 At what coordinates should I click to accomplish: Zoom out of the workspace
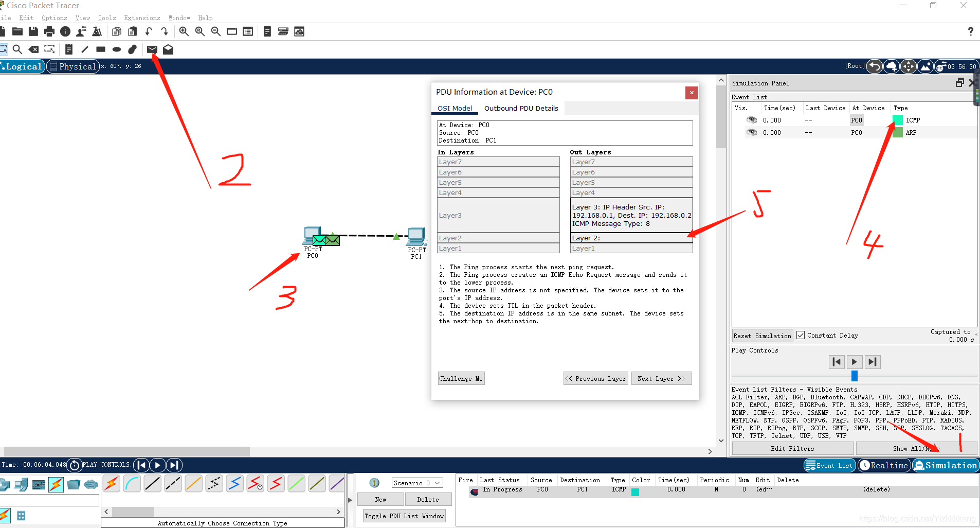point(216,32)
